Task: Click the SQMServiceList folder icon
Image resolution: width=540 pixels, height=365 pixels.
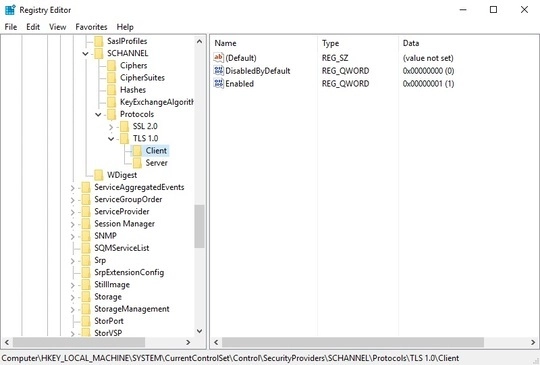Action: point(86,248)
